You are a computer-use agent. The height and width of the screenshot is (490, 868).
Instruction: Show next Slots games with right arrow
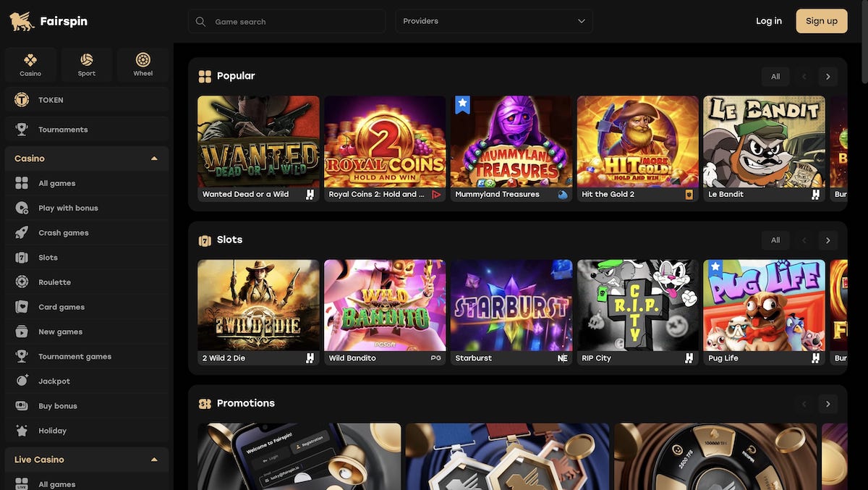point(827,240)
